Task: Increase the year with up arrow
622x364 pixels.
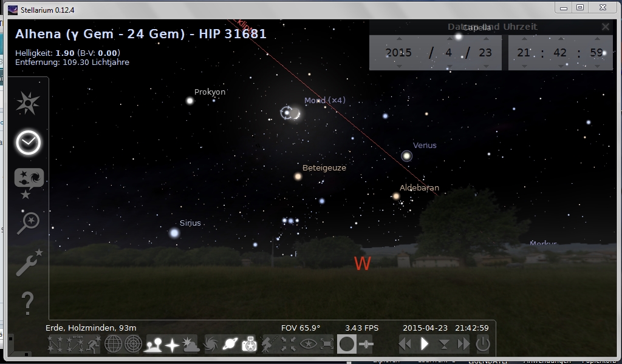Action: (398, 39)
